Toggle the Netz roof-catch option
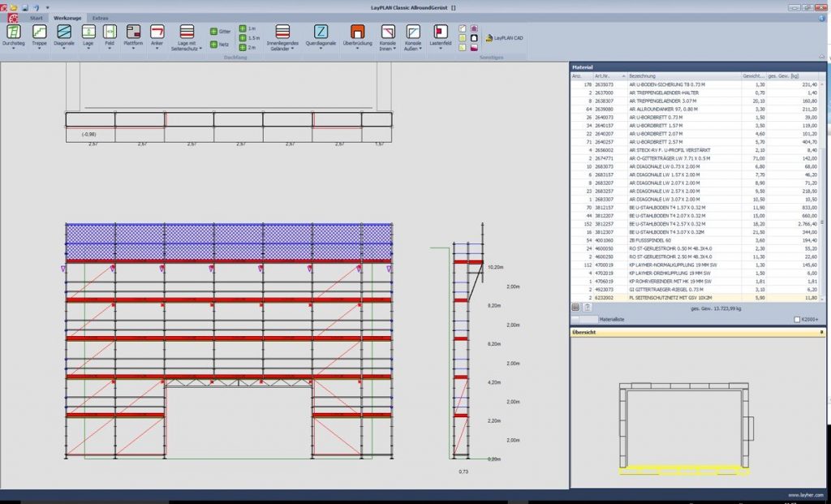This screenshot has height=504, width=831. (x=219, y=45)
